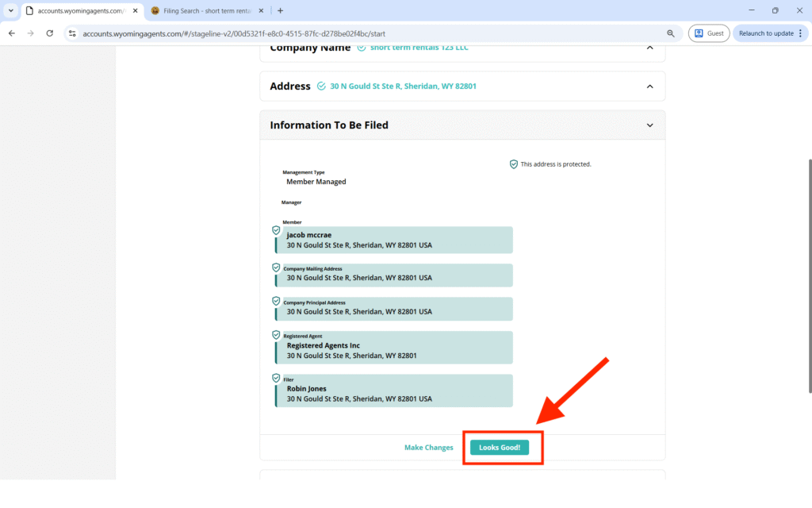Open the site information icon in address bar
812x508 pixels.
(x=72, y=33)
